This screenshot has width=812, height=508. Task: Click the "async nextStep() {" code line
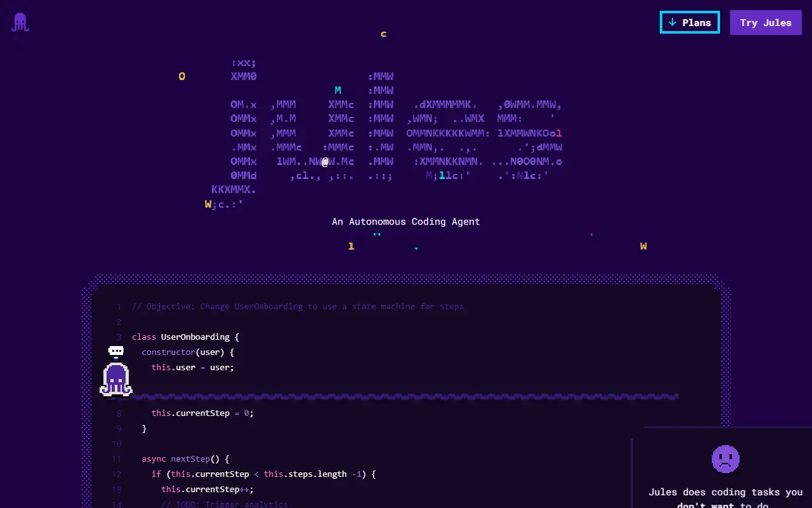click(x=185, y=458)
